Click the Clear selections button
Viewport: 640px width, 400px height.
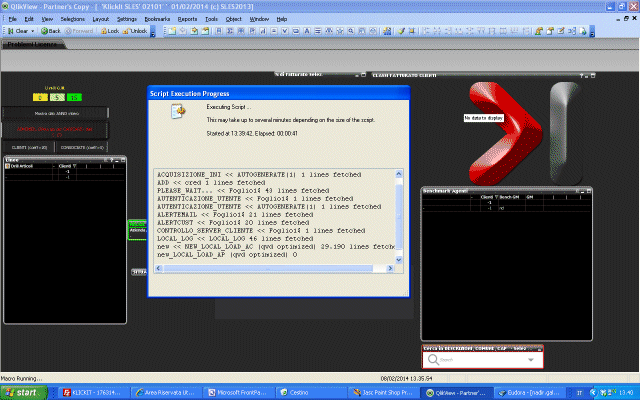click(18, 31)
